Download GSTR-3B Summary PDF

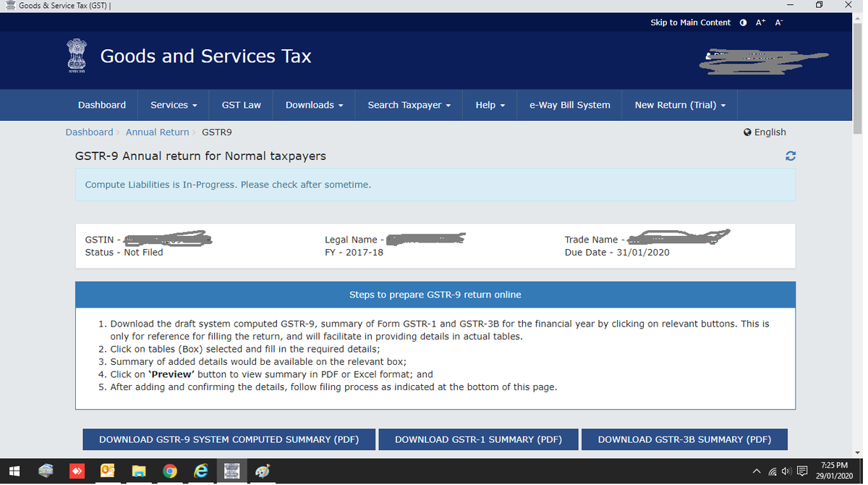coord(684,439)
